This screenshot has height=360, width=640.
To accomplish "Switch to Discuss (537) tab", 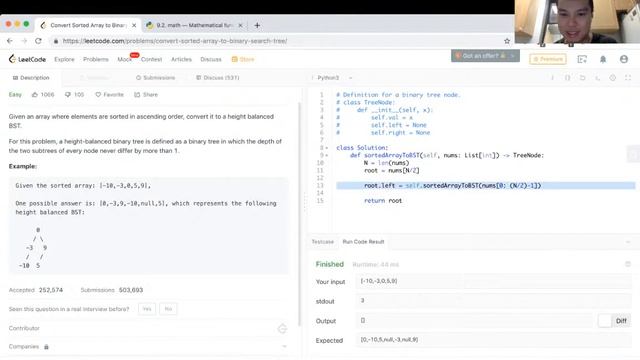I will (x=218, y=78).
